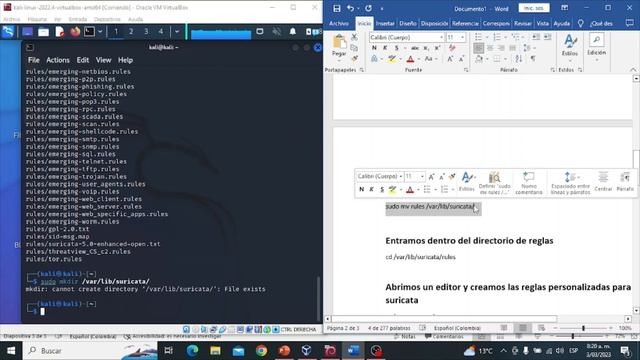Open the Kali notifications bell

[x=293, y=31]
